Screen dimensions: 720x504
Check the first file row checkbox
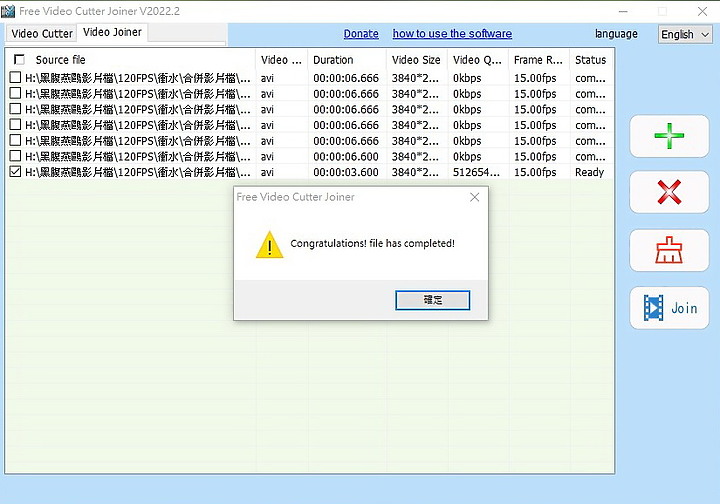click(15, 78)
